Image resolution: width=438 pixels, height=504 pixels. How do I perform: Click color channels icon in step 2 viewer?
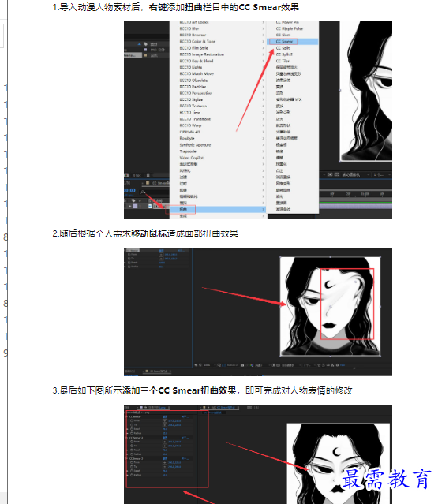(251, 365)
